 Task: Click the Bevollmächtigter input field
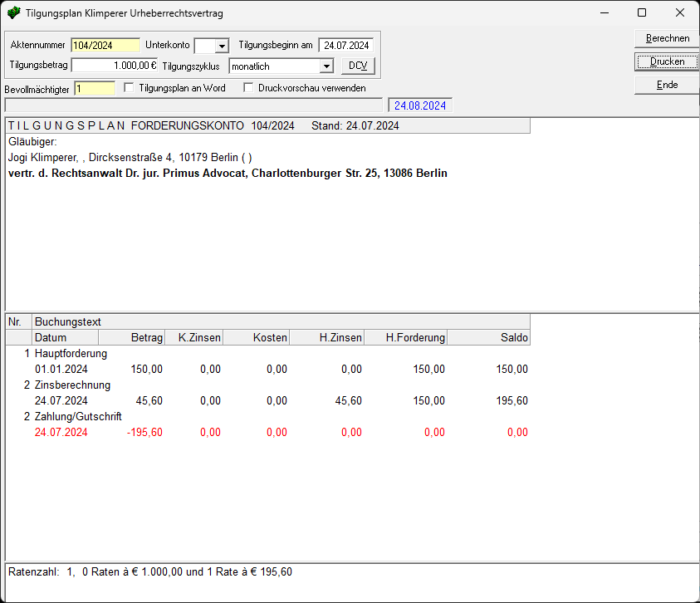(x=95, y=88)
